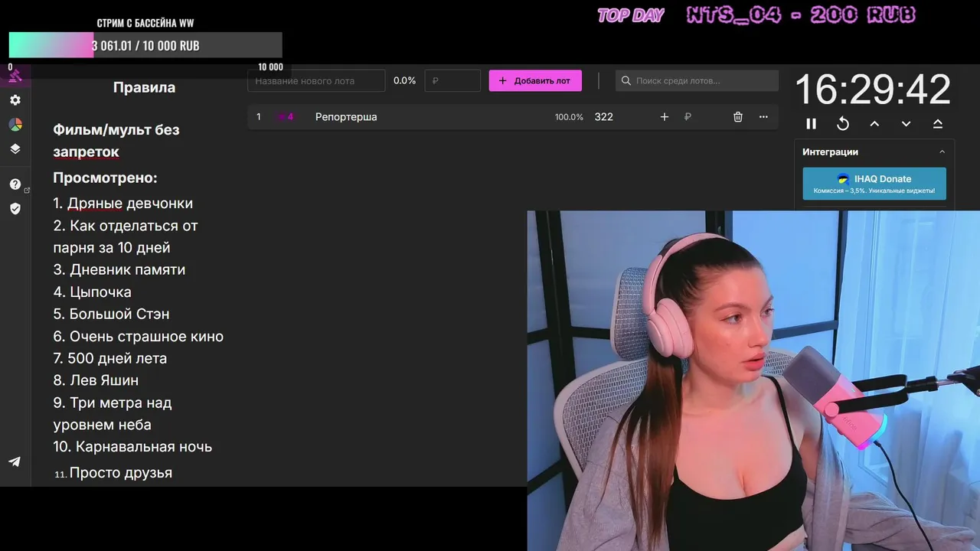Viewport: 980px width, 551px height.
Task: Click the IHAQ Donate integration button
Action: [874, 184]
